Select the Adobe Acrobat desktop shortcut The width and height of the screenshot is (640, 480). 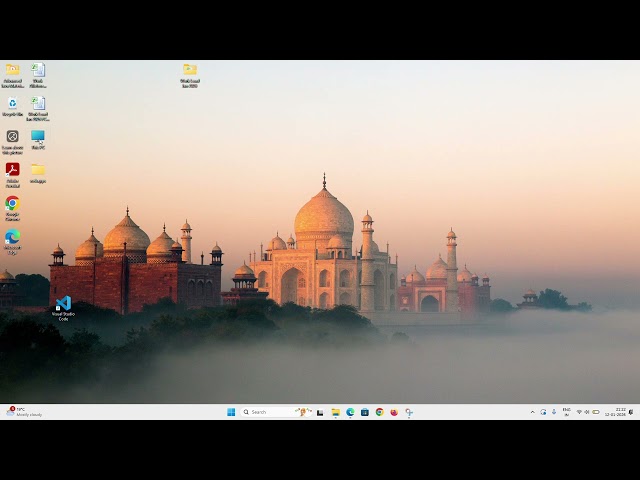point(13,176)
